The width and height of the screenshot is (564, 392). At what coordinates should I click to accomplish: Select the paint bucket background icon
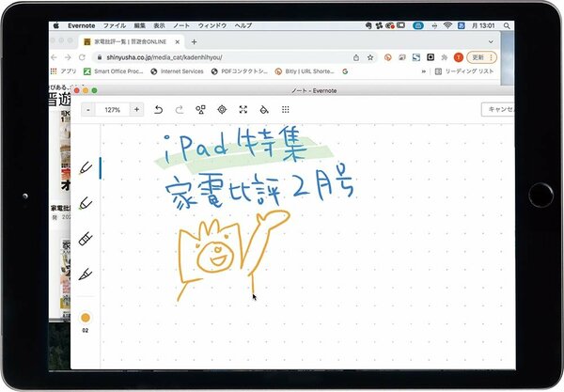click(x=264, y=110)
